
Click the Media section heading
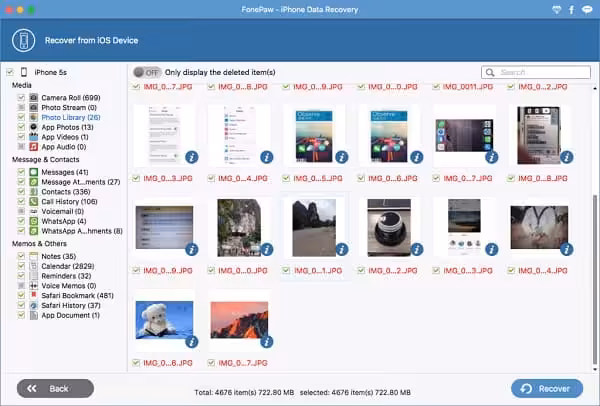pos(22,85)
